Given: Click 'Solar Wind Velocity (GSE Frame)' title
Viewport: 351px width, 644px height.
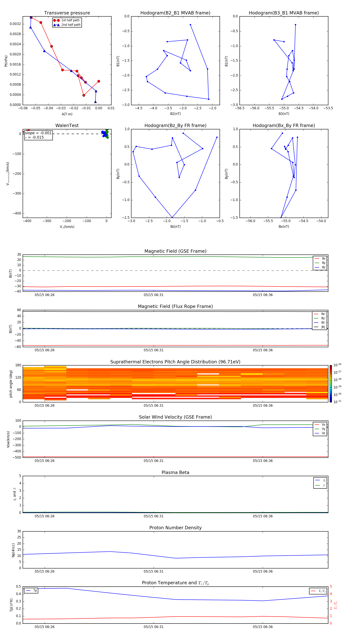Looking at the screenshot, I should pos(175,417).
